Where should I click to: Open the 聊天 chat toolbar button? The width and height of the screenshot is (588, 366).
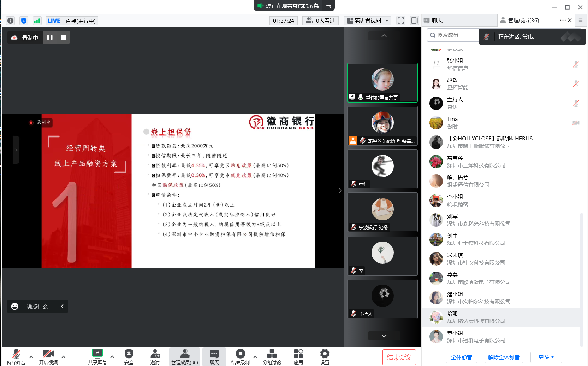tap(214, 356)
